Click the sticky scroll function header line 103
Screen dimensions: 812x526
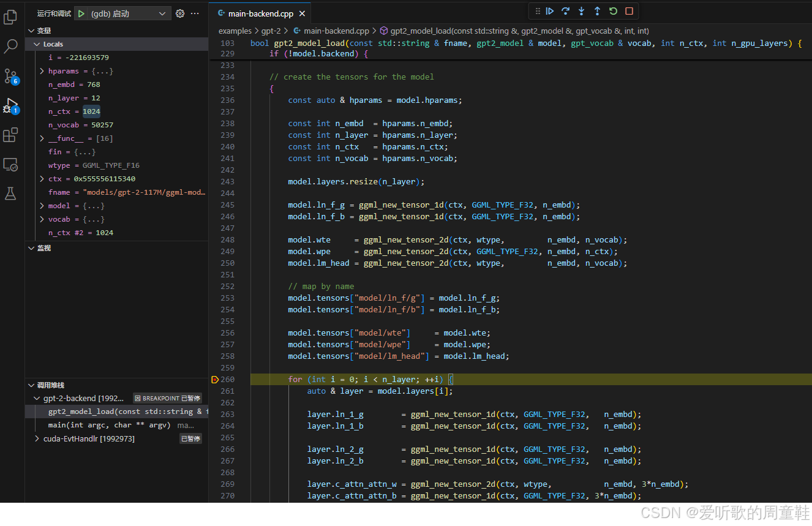click(x=525, y=43)
